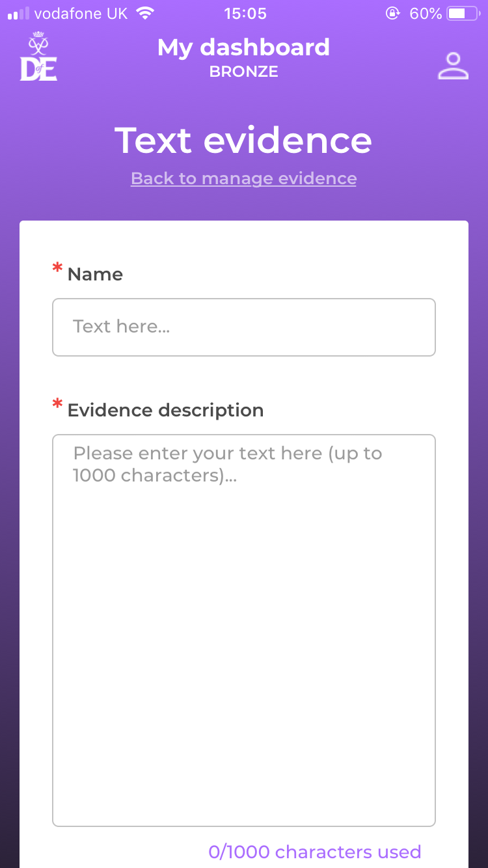
Task: Tap the 15:05 clock in status bar
Action: pos(245,14)
